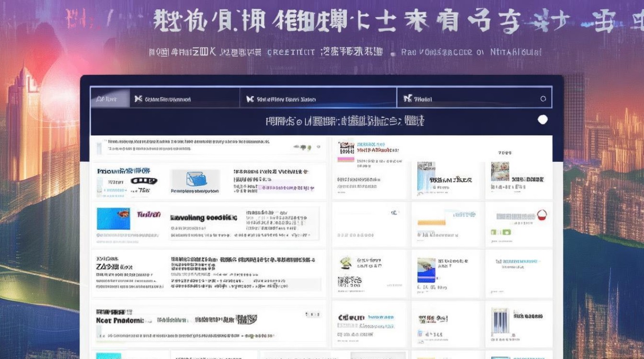Open the last tab beside the hollow circle

click(x=474, y=99)
